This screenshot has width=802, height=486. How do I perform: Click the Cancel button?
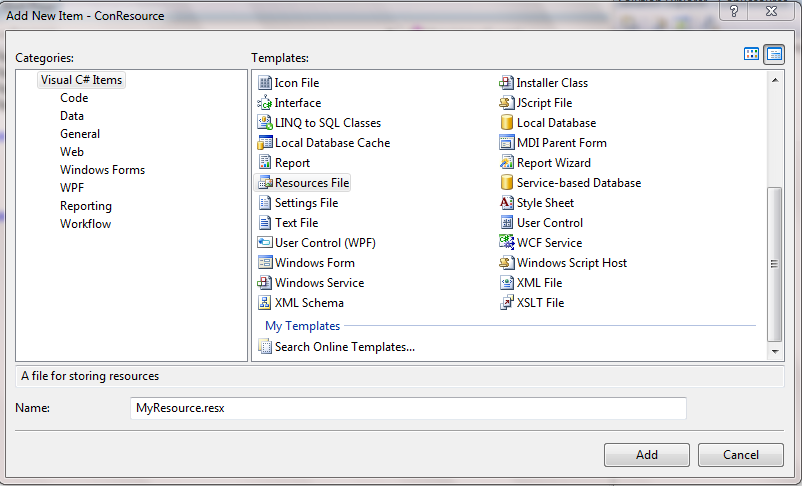click(741, 455)
